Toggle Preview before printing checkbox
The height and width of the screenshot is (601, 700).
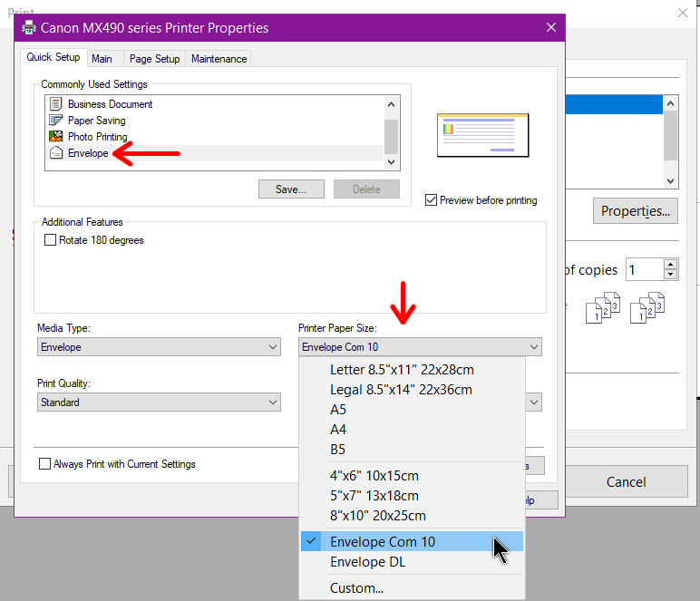pos(431,200)
